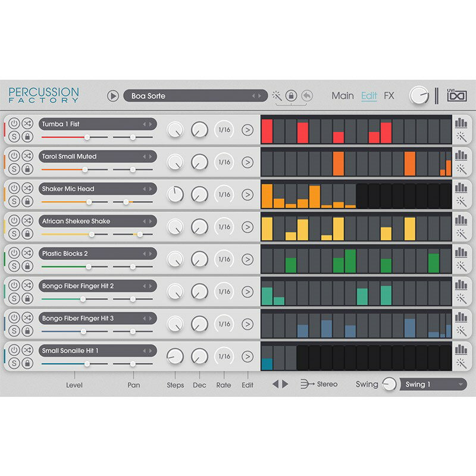
Task: Select next sample for Bongo Fiber Finger Hit 3
Action: click(151, 318)
